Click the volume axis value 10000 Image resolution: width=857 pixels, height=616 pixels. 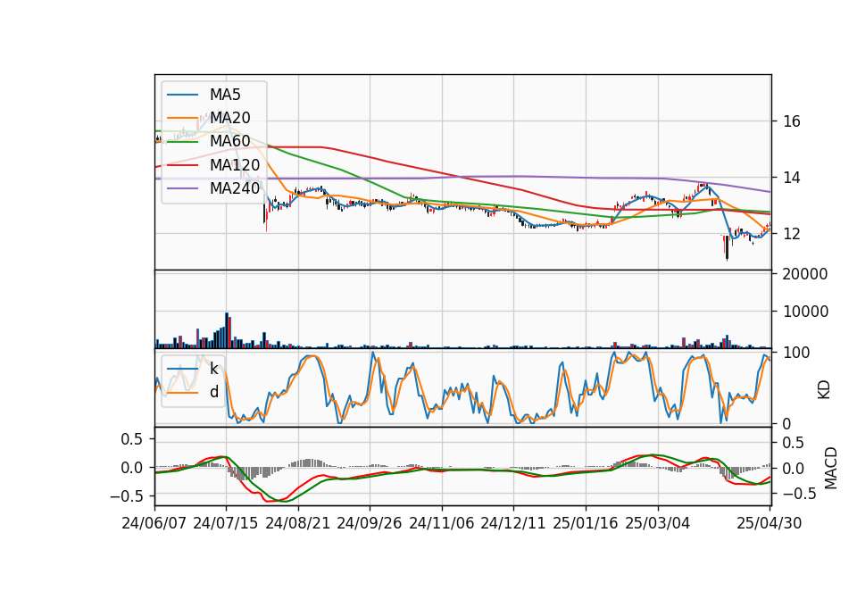coord(805,312)
